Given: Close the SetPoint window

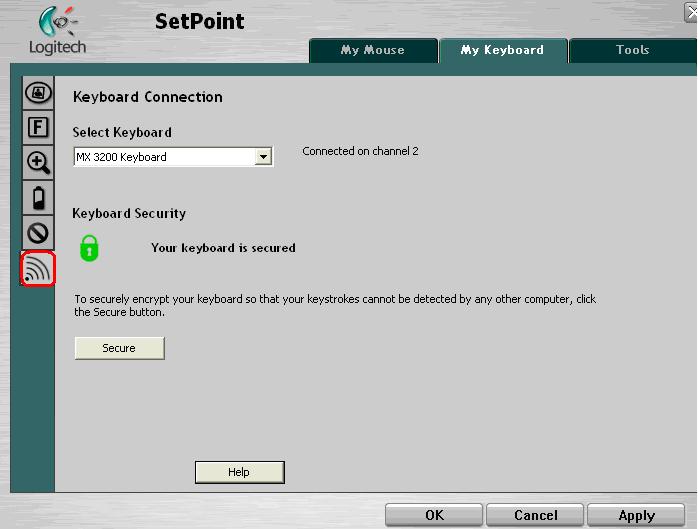Looking at the screenshot, I should coord(691,12).
